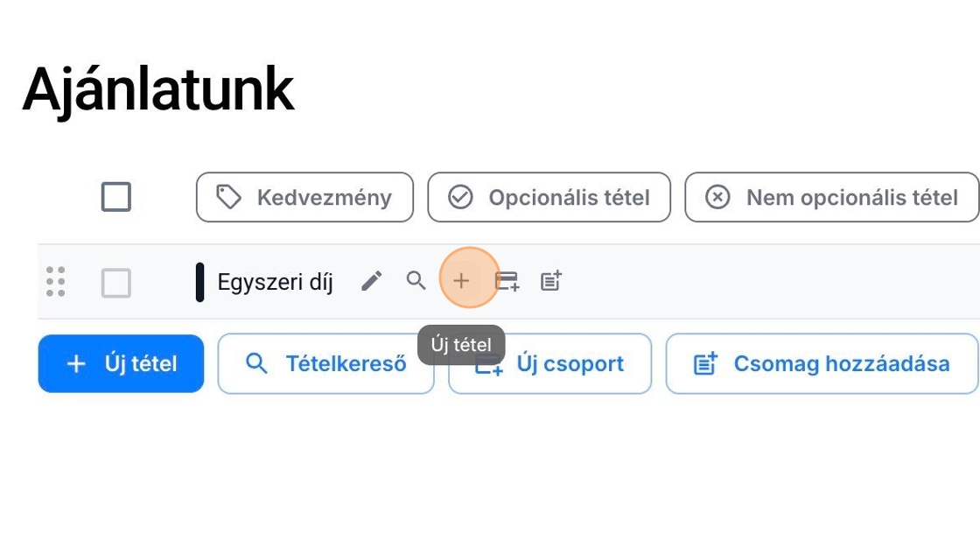The image size is (980, 548).
Task: Check the Egyszeri díj row checkbox
Action: 116,283
